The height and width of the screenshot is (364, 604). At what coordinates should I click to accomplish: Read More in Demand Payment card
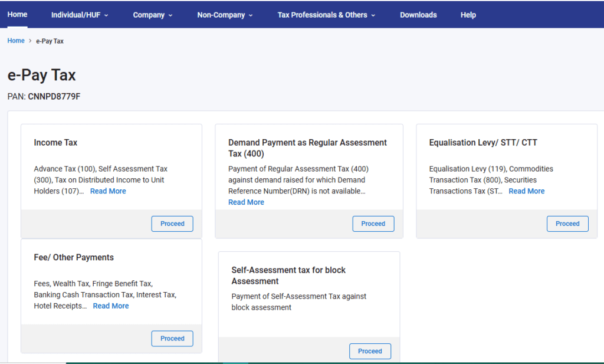point(246,202)
